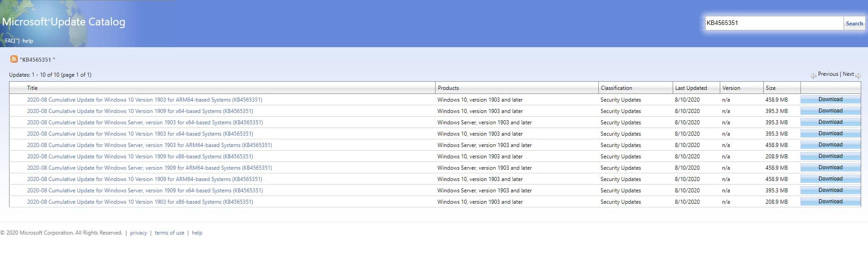The width and height of the screenshot is (868, 255).
Task: Open Windows 10 Version 1909 x86 update link
Action: tap(140, 157)
